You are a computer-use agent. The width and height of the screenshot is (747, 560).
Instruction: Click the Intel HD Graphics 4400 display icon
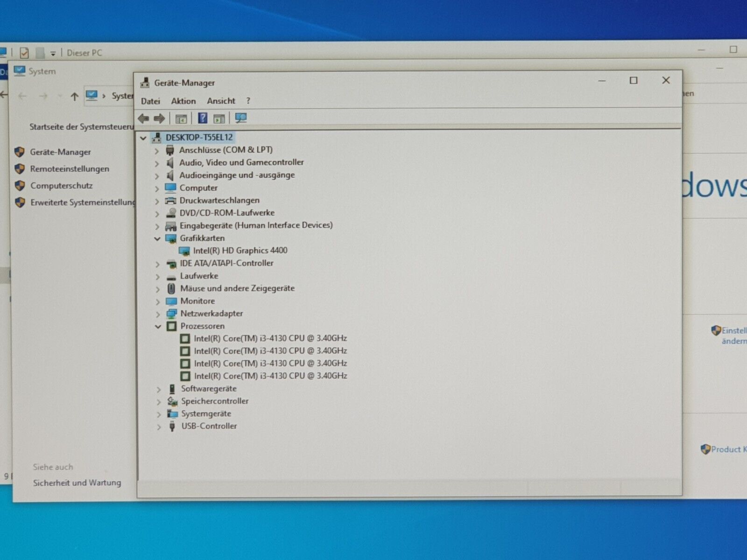pyautogui.click(x=184, y=251)
